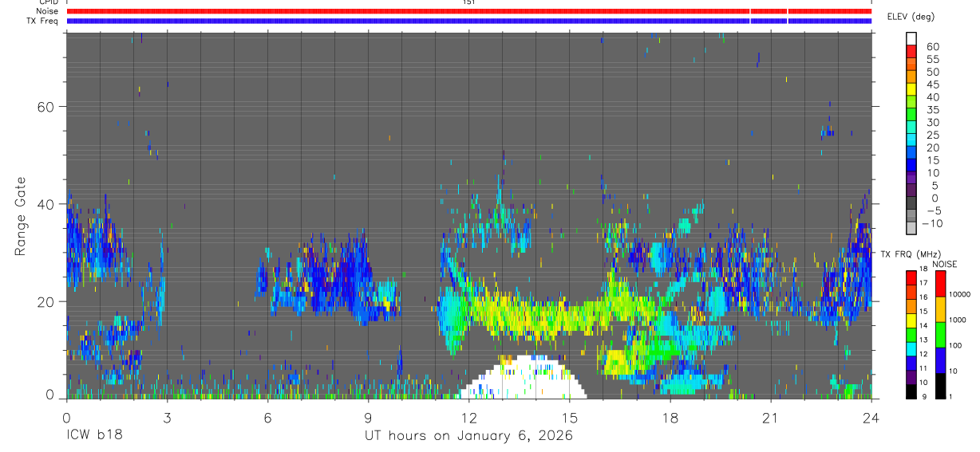The image size is (980, 452).
Task: Click the '151' CPID value above the plot
Action: (468, 2)
